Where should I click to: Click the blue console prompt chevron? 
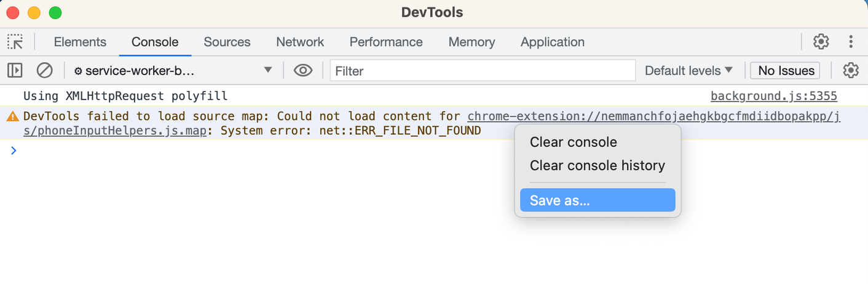(x=14, y=150)
